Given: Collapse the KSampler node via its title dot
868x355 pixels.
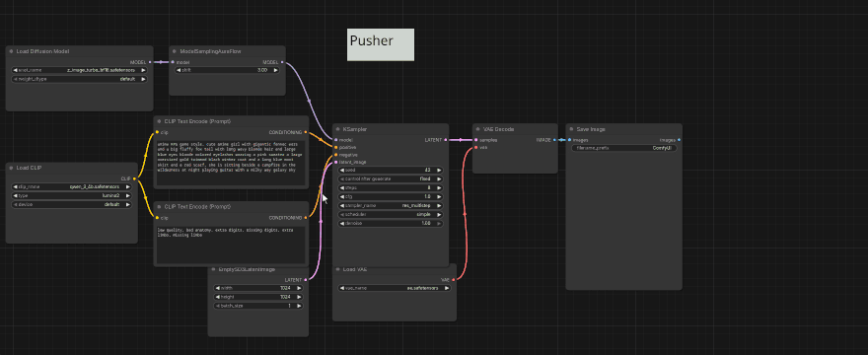Looking at the screenshot, I should click(x=337, y=129).
